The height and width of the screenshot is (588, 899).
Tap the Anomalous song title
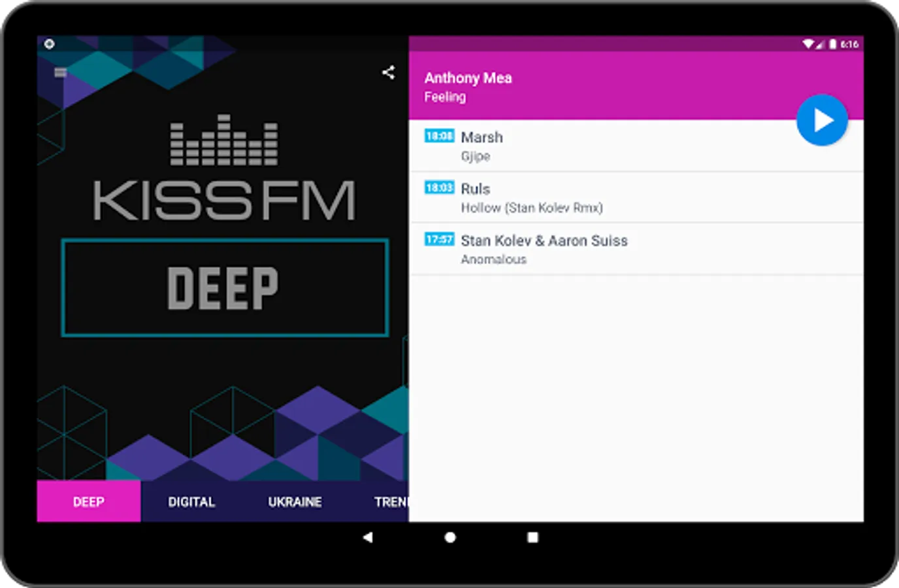click(493, 259)
